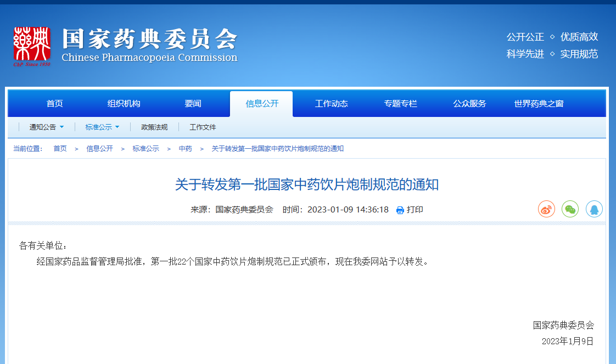The width and height of the screenshot is (616, 364).
Task: Click the signature 国家药典委员会 at bottom right
Action: pos(563,325)
